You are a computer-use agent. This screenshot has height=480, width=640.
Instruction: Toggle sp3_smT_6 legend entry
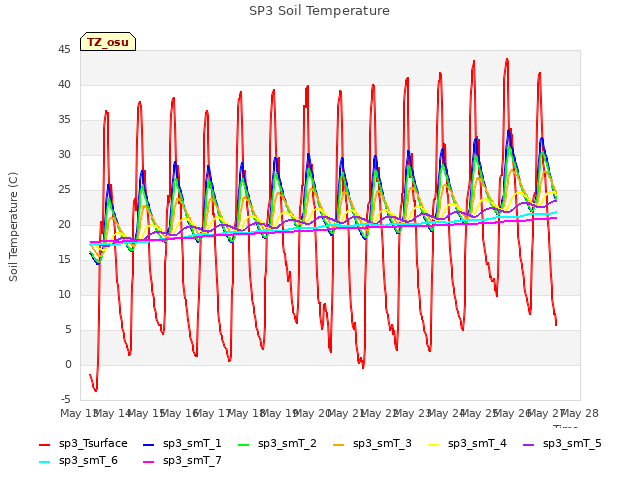click(x=78, y=461)
